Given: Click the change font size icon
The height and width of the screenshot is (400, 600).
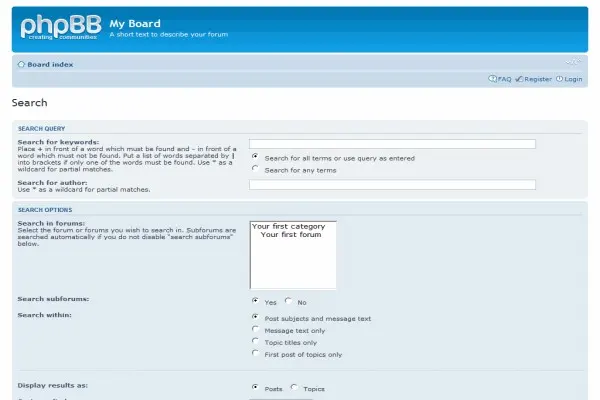Looking at the screenshot, I should (x=573, y=61).
